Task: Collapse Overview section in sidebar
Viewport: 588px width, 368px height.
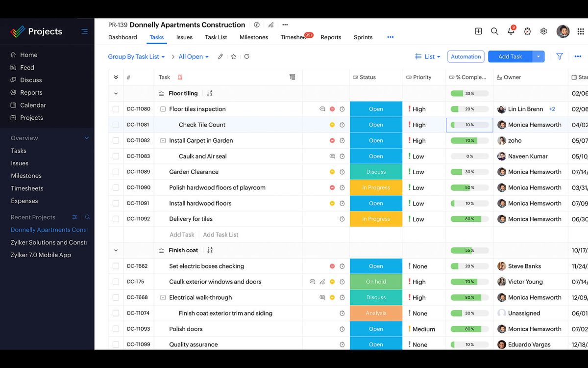Action: point(87,138)
